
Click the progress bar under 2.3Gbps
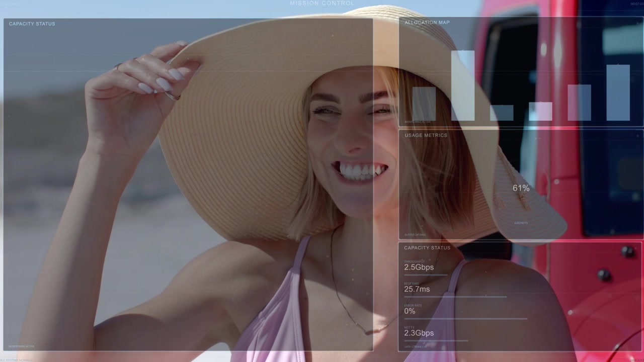(436, 340)
